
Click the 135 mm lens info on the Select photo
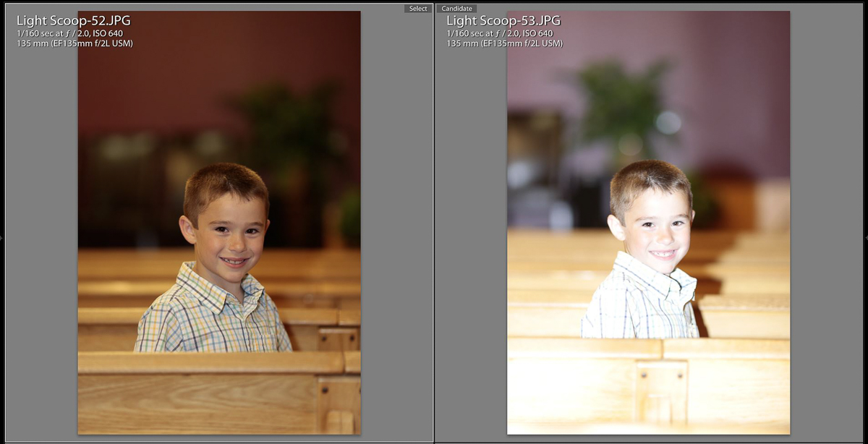point(75,43)
